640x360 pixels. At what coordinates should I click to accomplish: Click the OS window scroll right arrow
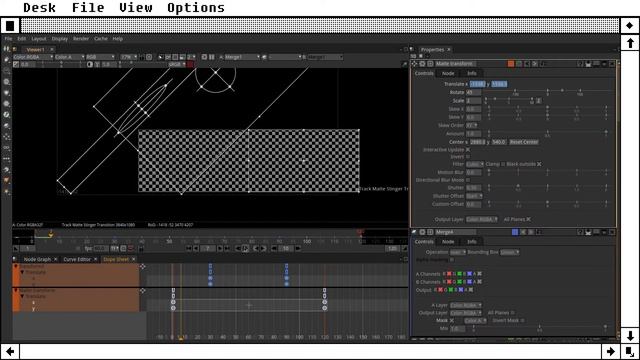611,351
